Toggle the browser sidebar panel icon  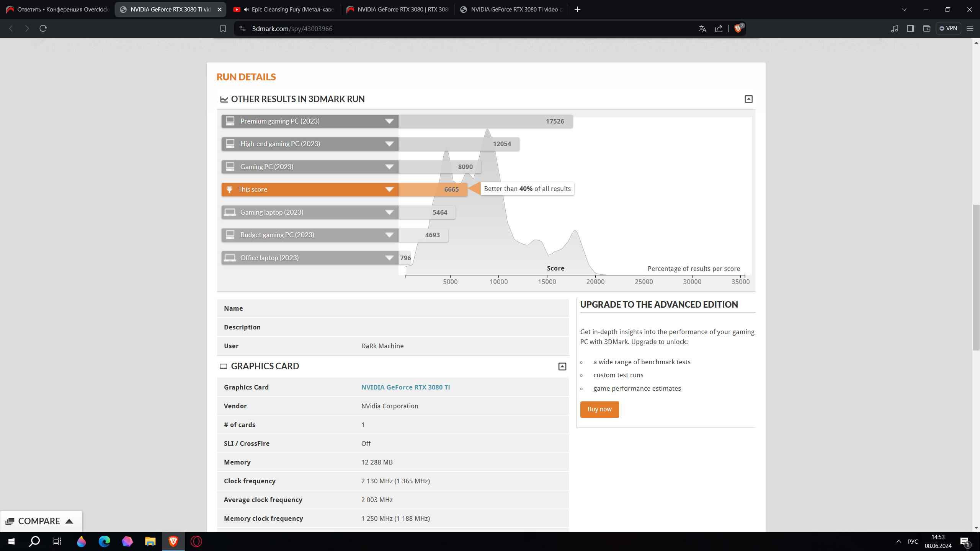(x=910, y=28)
